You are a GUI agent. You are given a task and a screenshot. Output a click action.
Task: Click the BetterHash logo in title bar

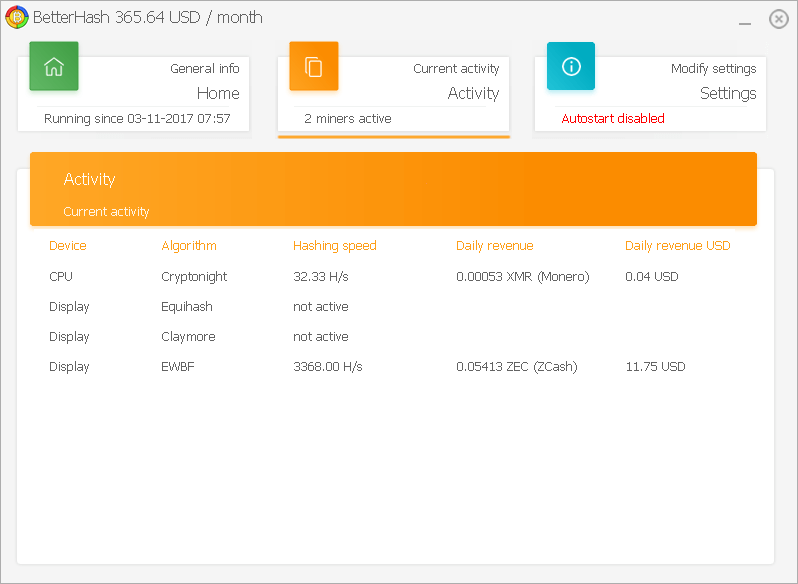pyautogui.click(x=16, y=18)
